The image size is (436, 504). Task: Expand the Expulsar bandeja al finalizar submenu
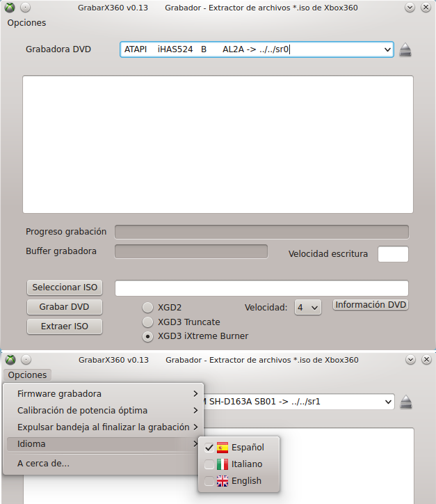coord(105,427)
